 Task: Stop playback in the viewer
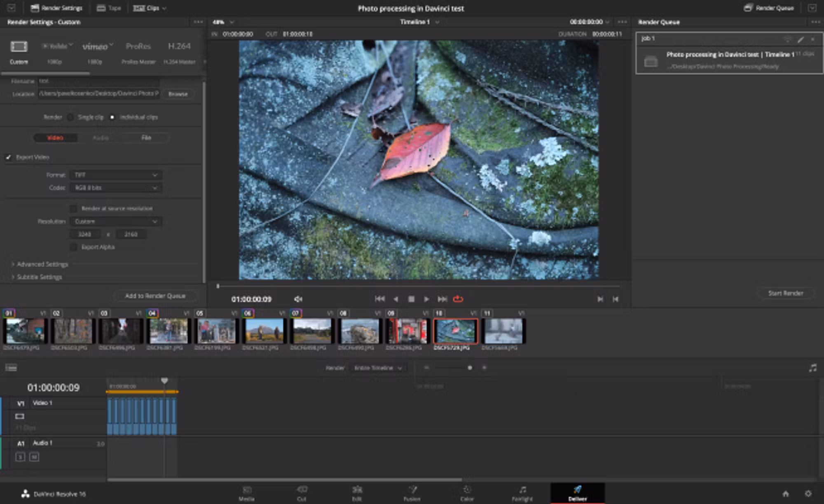(x=411, y=299)
